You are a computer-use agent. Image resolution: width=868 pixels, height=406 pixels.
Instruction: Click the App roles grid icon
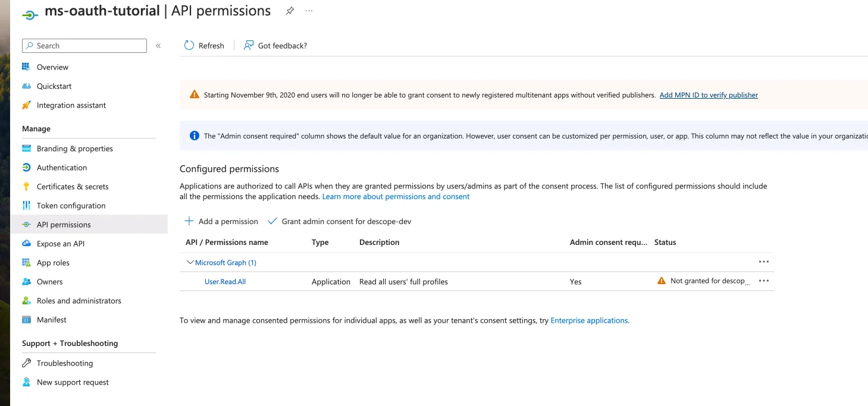tap(26, 263)
